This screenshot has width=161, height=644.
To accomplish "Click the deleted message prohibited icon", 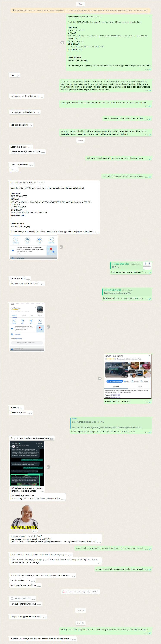I will [12, 598].
